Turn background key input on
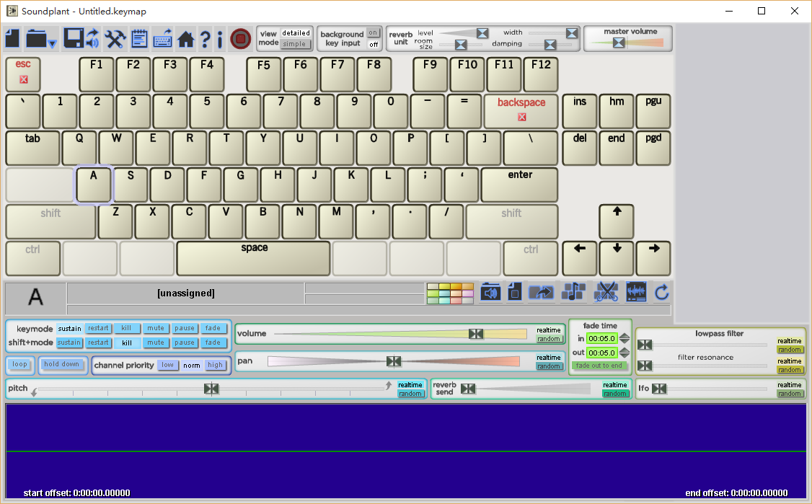812x504 pixels. (x=373, y=32)
